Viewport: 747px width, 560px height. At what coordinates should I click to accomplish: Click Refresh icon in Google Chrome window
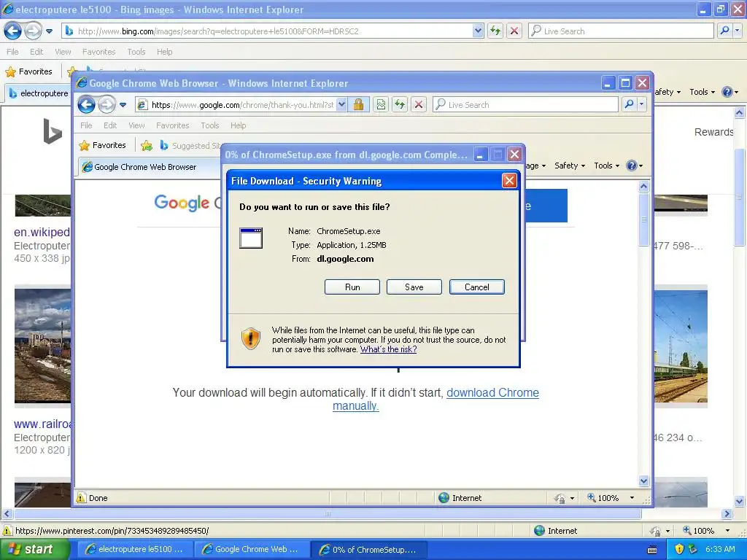pyautogui.click(x=400, y=105)
